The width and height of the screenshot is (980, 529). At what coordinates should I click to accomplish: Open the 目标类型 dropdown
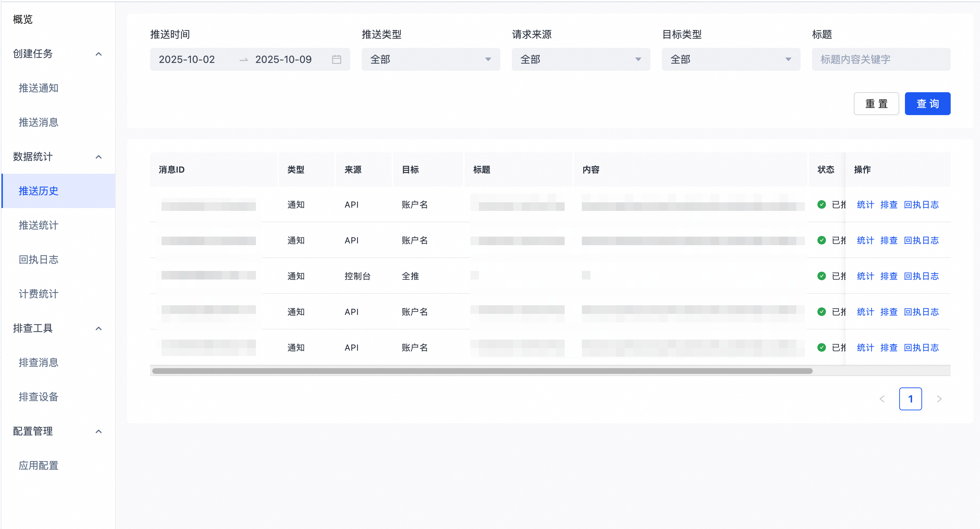coord(731,59)
